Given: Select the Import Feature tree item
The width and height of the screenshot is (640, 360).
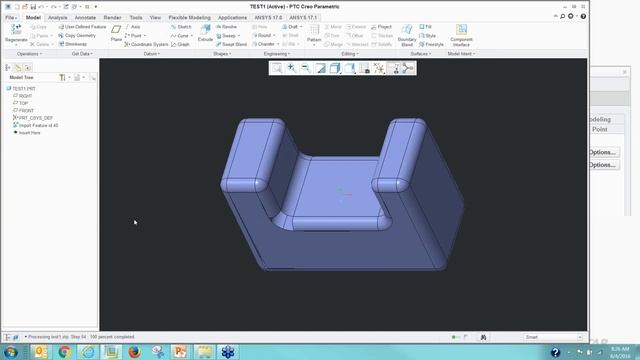Looking at the screenshot, I should [x=36, y=125].
